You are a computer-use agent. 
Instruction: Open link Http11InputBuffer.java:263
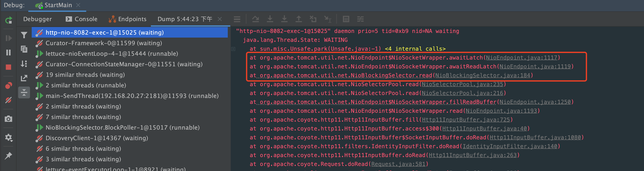pos(473,155)
